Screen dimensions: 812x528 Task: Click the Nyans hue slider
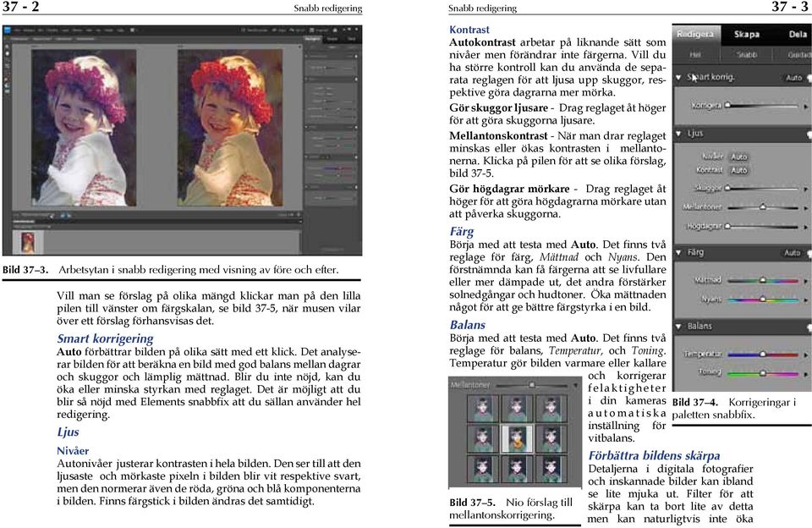[762, 300]
